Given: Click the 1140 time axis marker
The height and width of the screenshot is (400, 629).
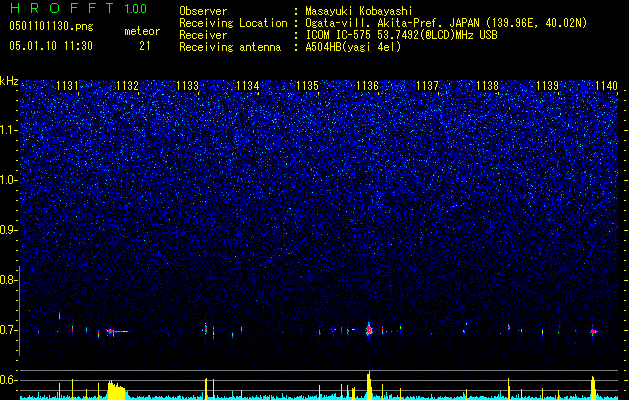Looking at the screenshot, I should (x=607, y=86).
